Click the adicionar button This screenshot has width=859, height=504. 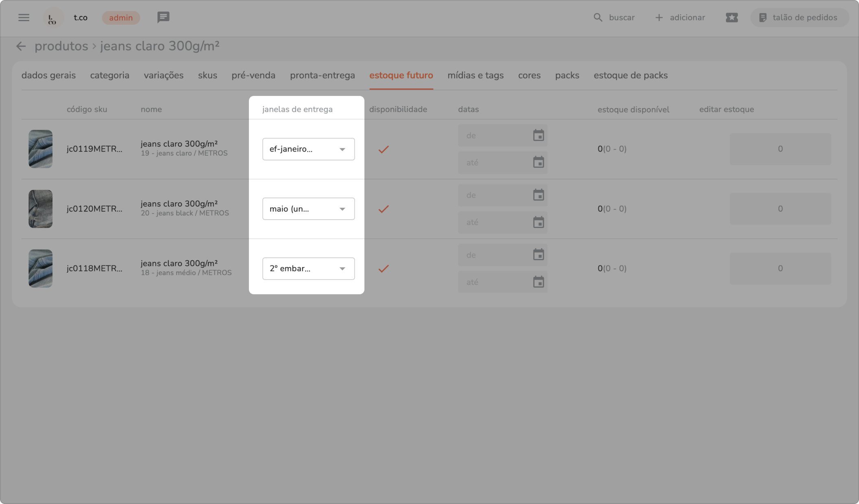[680, 17]
